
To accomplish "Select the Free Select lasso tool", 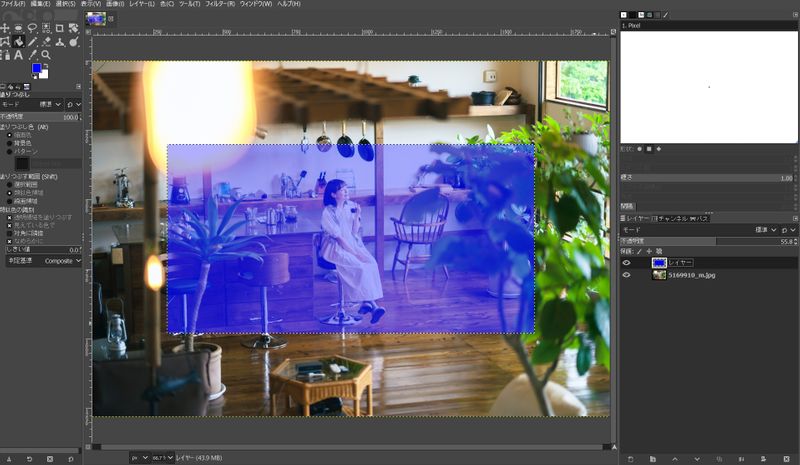I will (x=33, y=28).
